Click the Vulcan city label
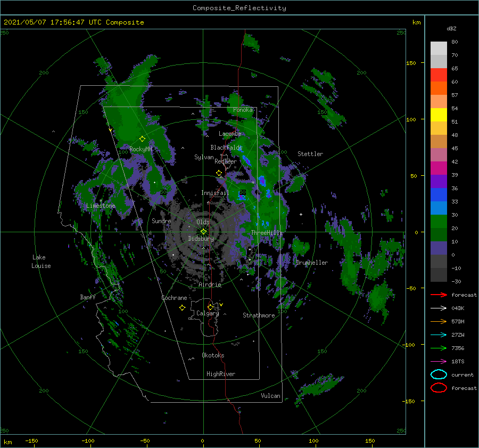479x448 pixels. click(x=271, y=396)
